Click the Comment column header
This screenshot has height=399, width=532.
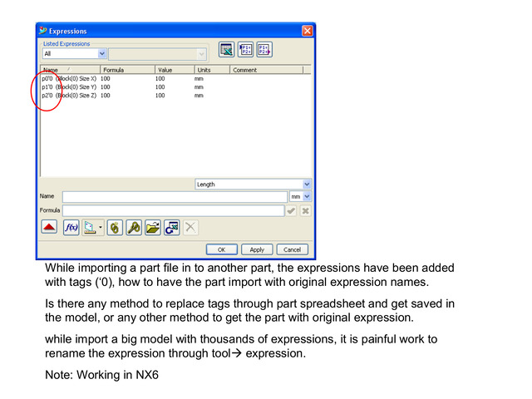(x=267, y=70)
